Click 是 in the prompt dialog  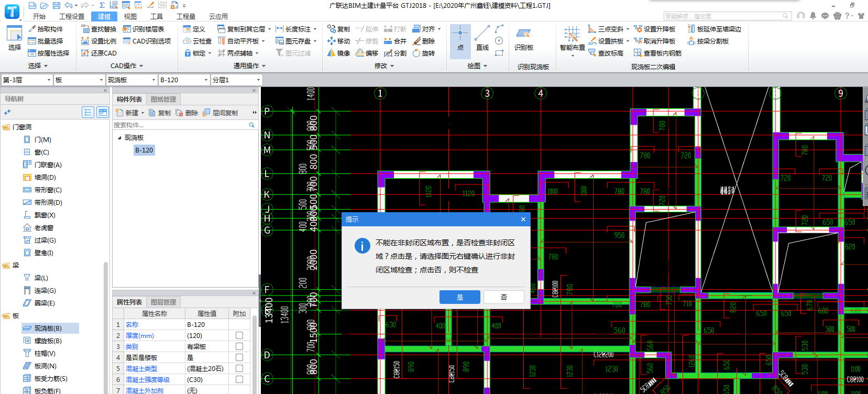460,297
